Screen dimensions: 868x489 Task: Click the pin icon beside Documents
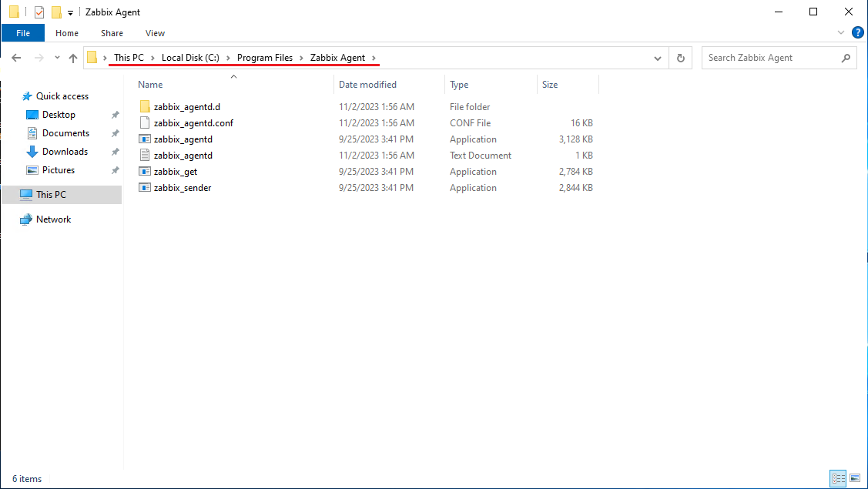pyautogui.click(x=116, y=133)
